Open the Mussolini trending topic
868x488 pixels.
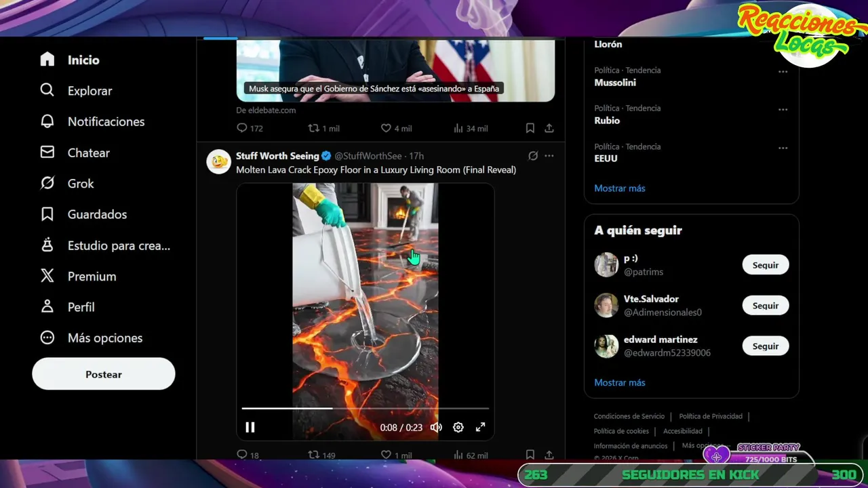pyautogui.click(x=615, y=83)
